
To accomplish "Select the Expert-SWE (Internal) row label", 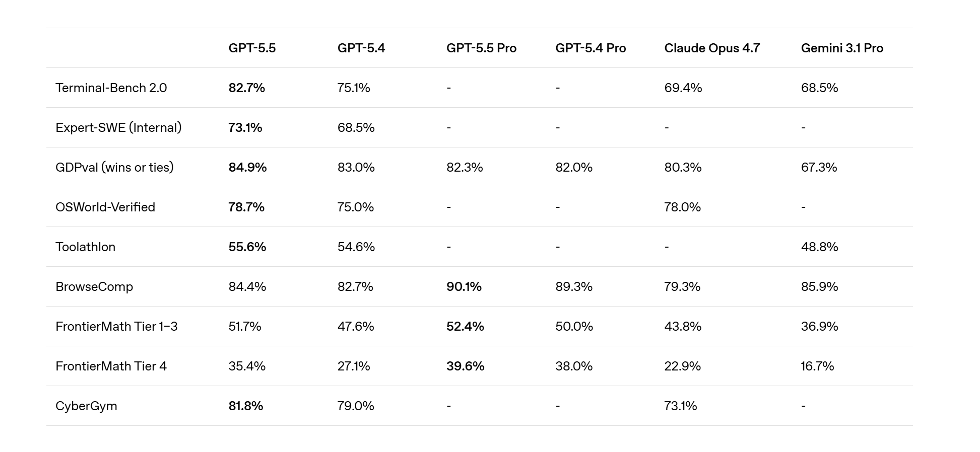I will click(x=118, y=128).
